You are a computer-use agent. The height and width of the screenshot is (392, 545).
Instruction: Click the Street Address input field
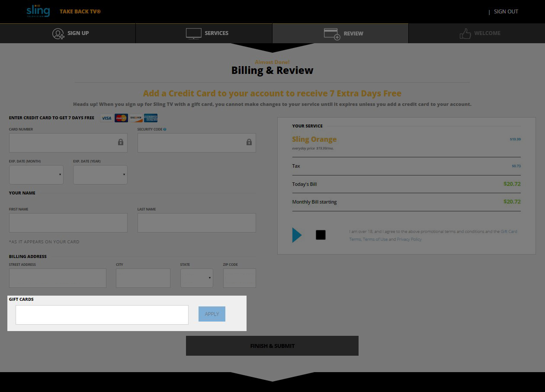(58, 278)
